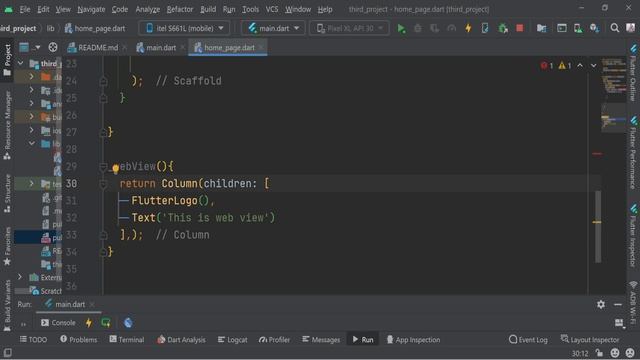Toggle the Favorites tool window
This screenshot has height=360, width=640.
tap(7, 246)
